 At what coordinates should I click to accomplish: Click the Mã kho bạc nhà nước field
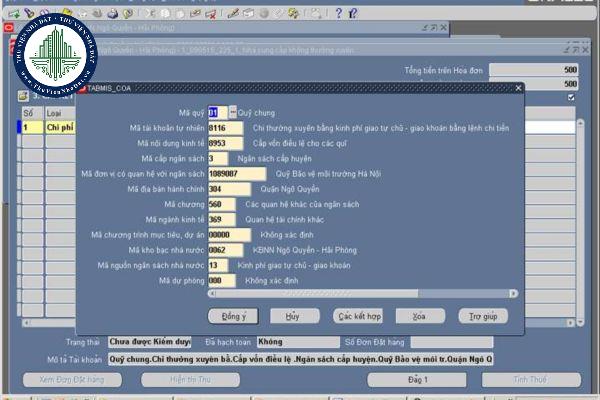click(222, 250)
